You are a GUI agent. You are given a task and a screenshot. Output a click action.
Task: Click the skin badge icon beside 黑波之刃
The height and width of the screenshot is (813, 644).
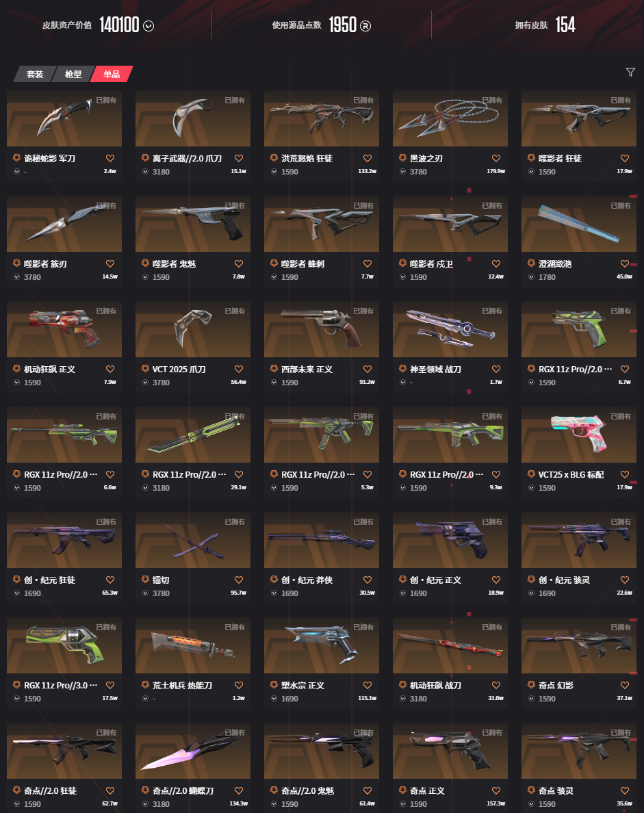(x=402, y=157)
